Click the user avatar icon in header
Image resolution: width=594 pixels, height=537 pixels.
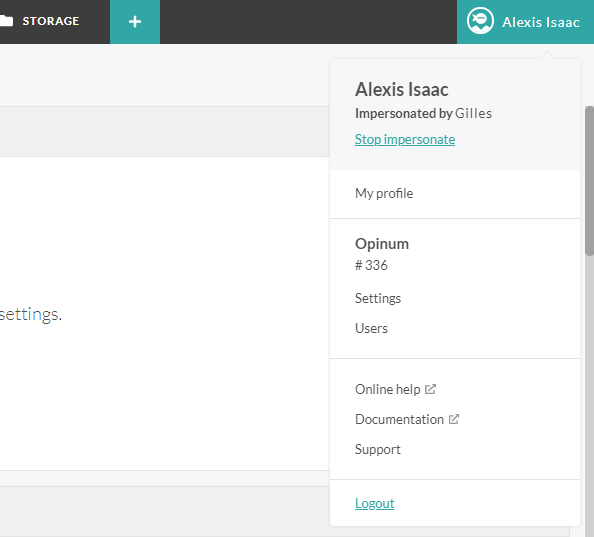pyautogui.click(x=480, y=21)
